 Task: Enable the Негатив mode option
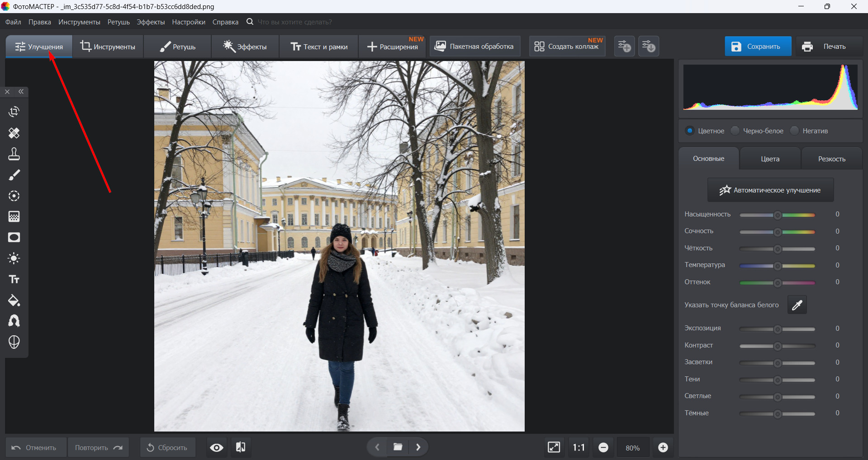pos(795,131)
